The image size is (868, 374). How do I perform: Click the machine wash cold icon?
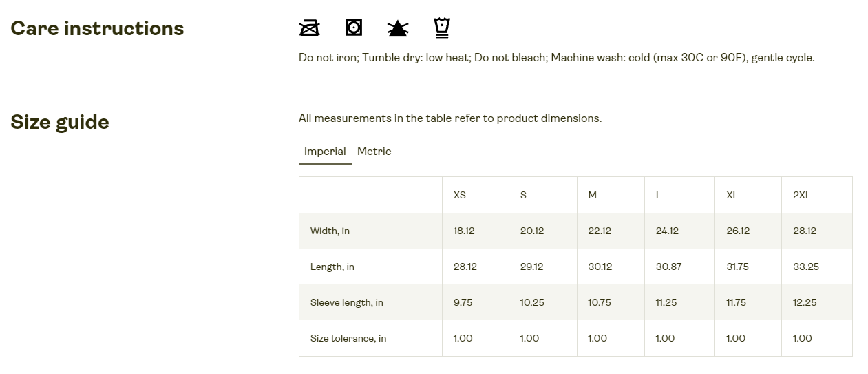click(x=442, y=28)
